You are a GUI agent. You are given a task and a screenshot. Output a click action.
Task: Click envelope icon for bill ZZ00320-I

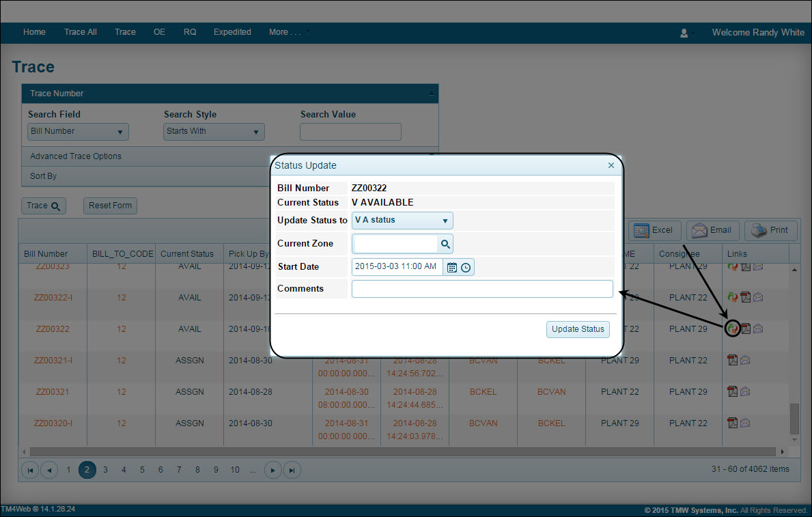[745, 423]
